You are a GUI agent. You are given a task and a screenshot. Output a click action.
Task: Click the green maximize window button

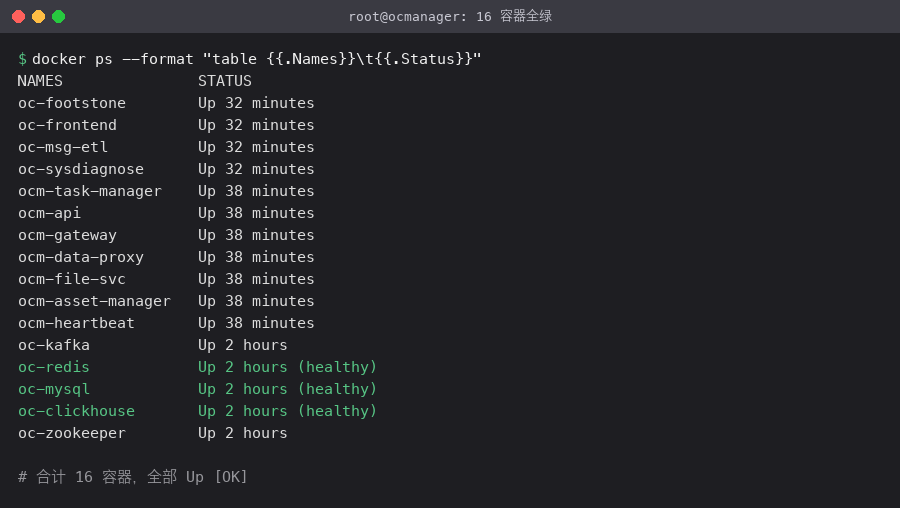pos(59,17)
